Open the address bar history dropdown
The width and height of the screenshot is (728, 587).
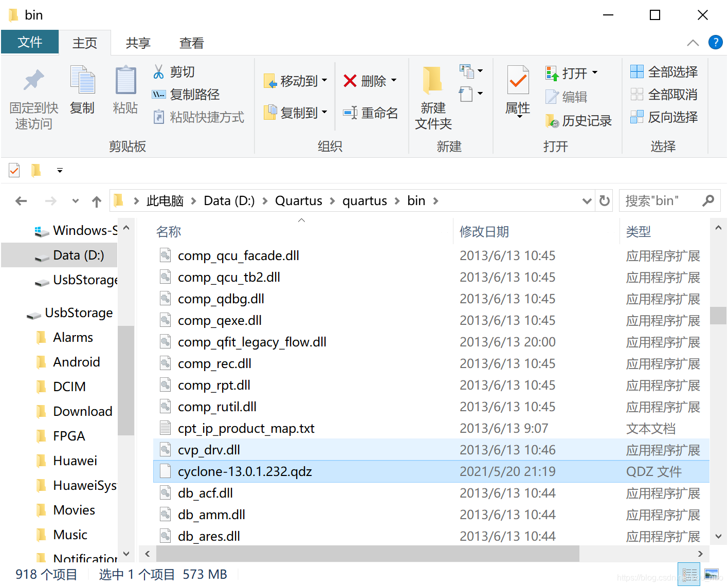click(587, 200)
